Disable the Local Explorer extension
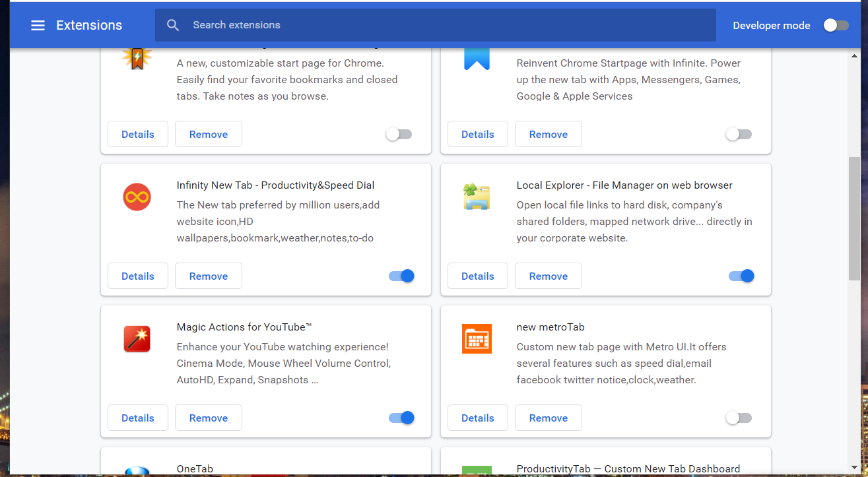This screenshot has height=477, width=868. [x=741, y=276]
